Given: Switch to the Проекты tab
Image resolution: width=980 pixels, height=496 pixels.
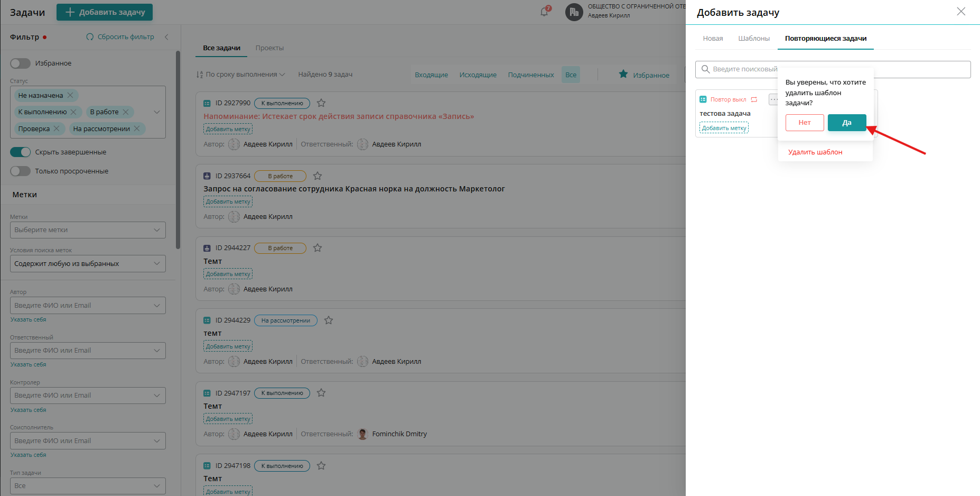Looking at the screenshot, I should coord(269,48).
